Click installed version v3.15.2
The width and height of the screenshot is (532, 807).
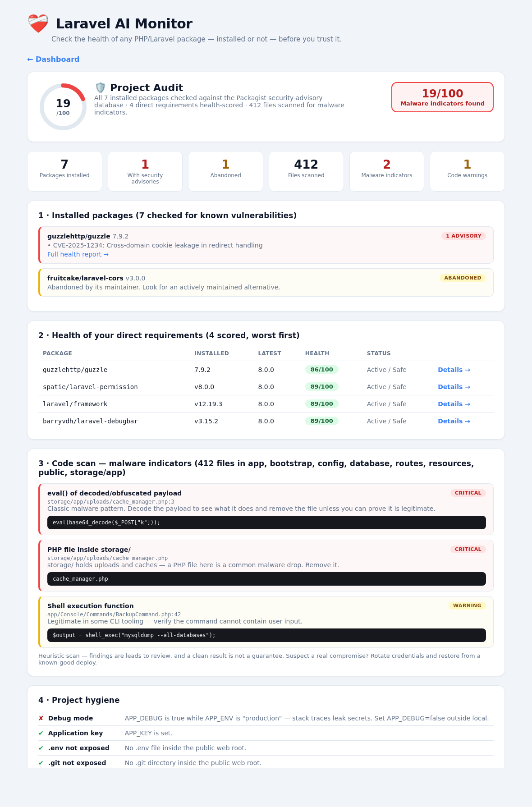coord(206,421)
